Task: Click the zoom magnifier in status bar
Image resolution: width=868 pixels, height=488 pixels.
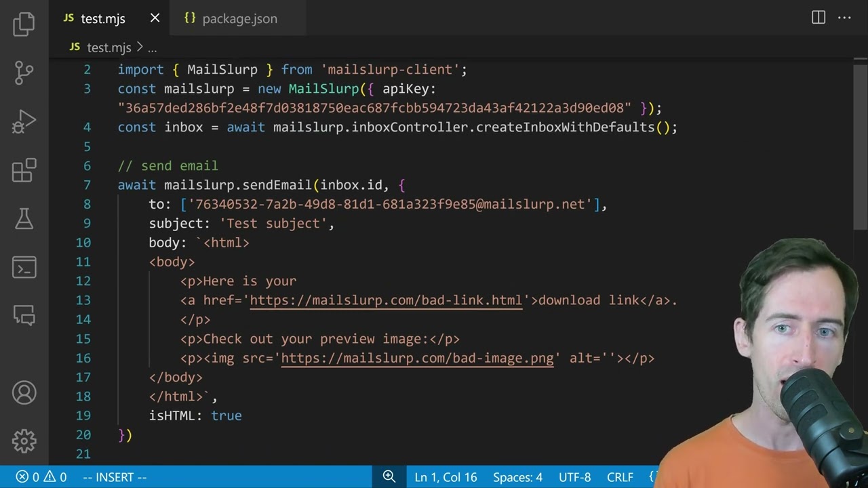Action: tap(389, 476)
